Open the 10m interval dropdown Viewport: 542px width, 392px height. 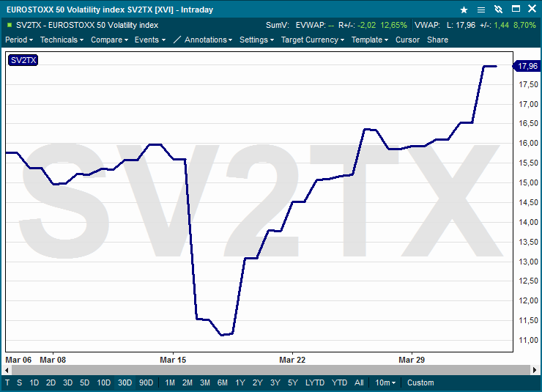pos(385,382)
